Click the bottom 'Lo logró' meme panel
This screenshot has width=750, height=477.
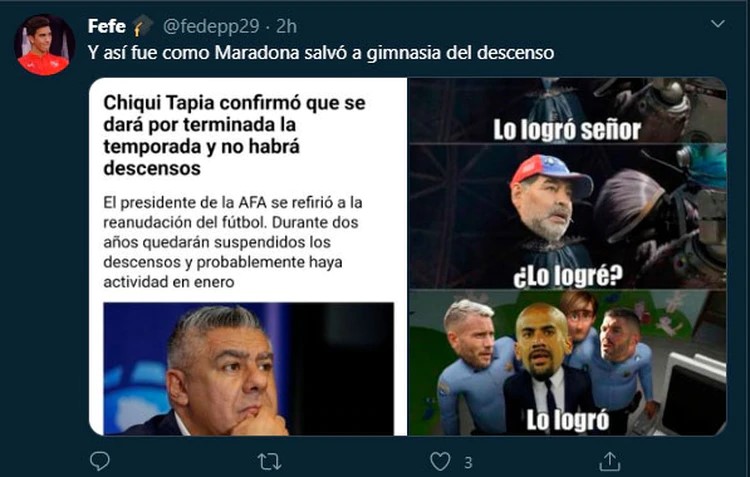coord(567,363)
